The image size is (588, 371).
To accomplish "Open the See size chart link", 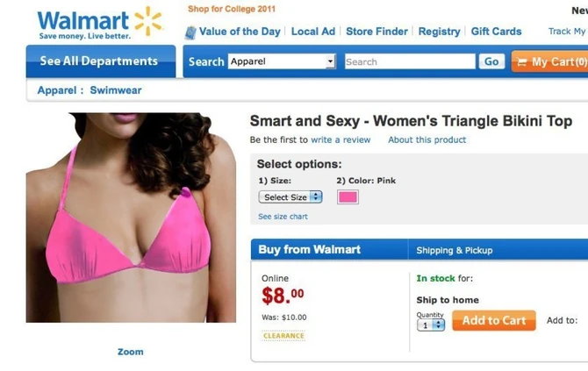I will [283, 217].
